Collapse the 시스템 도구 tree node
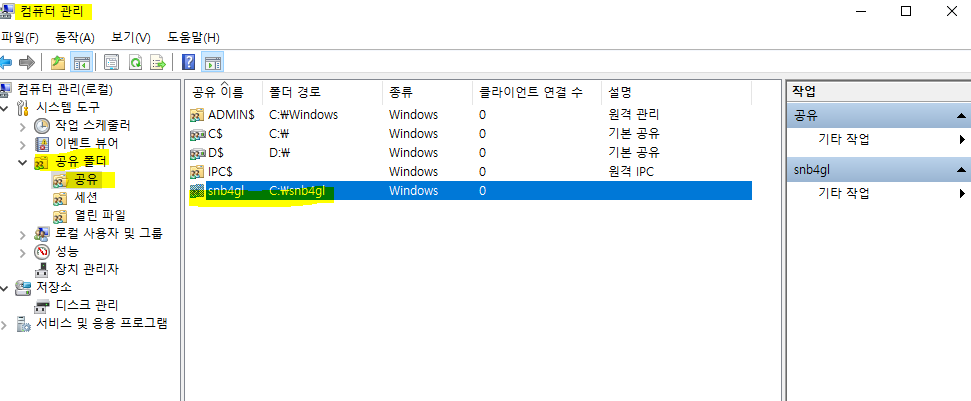 5,108
